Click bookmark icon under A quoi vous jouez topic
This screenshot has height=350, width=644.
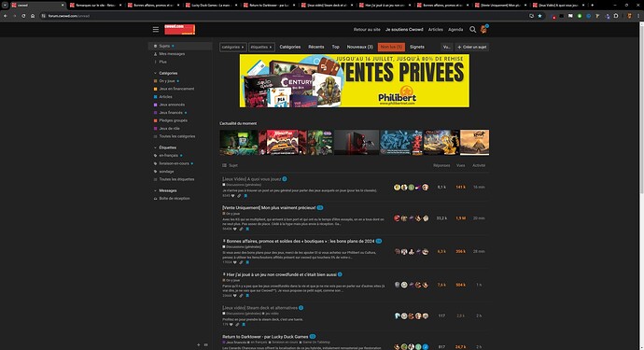point(245,196)
